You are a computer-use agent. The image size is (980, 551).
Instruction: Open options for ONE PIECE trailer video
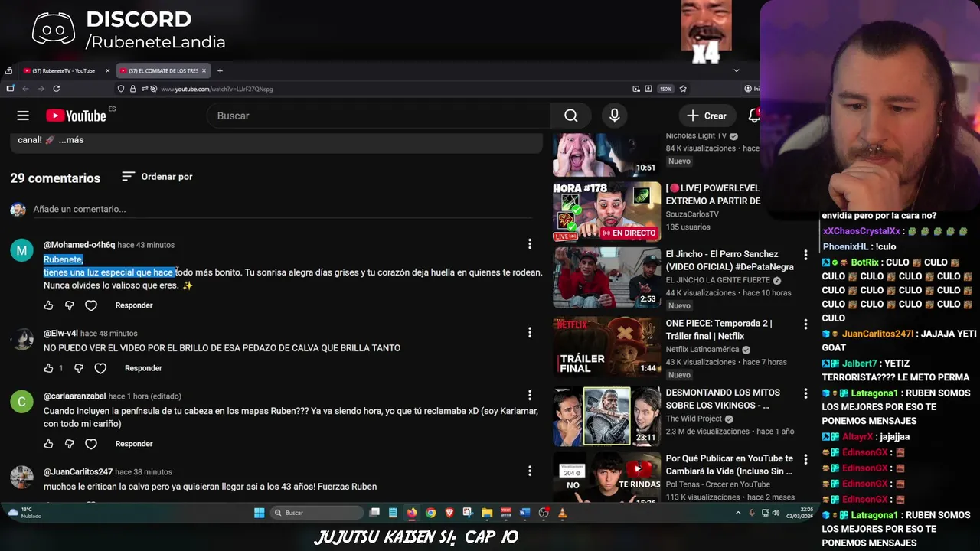805,324
